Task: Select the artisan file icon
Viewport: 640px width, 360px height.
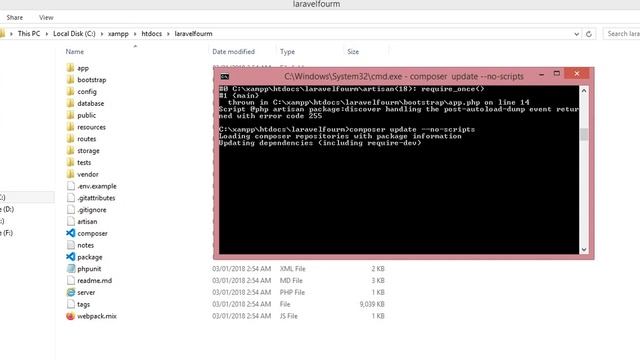Action: [x=71, y=222]
